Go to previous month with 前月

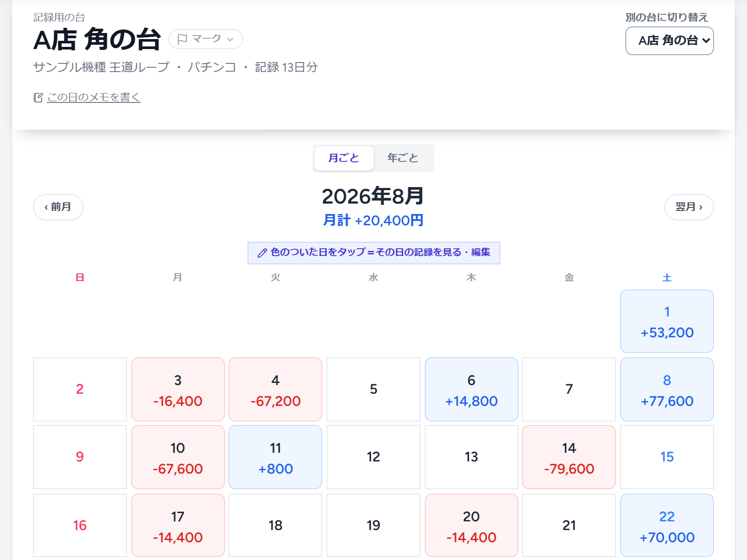58,207
